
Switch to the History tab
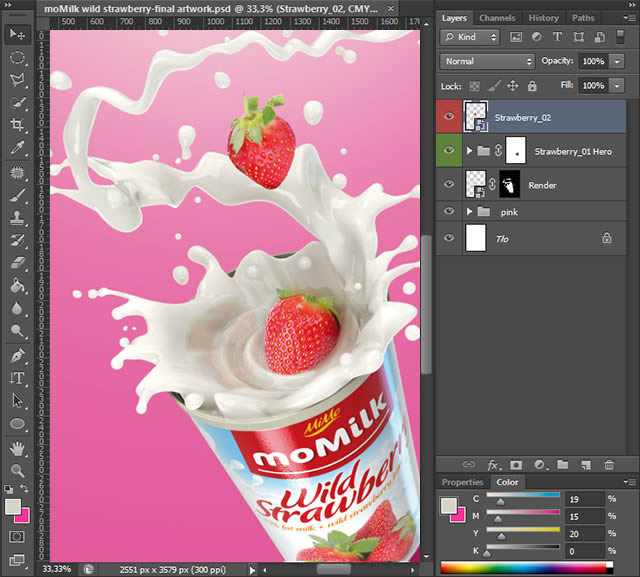pyautogui.click(x=543, y=18)
